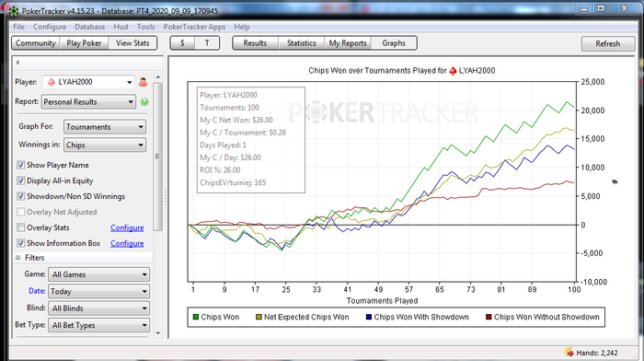644x361 pixels.
Task: Switch to the Community tab
Action: pos(36,43)
